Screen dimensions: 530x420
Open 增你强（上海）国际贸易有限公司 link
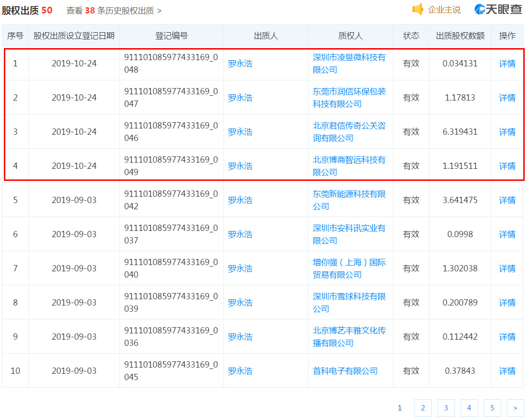[349, 268]
